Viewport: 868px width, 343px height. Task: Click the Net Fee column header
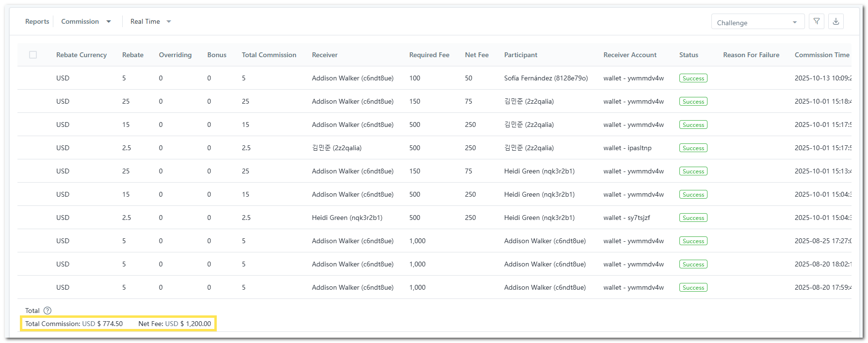[477, 55]
